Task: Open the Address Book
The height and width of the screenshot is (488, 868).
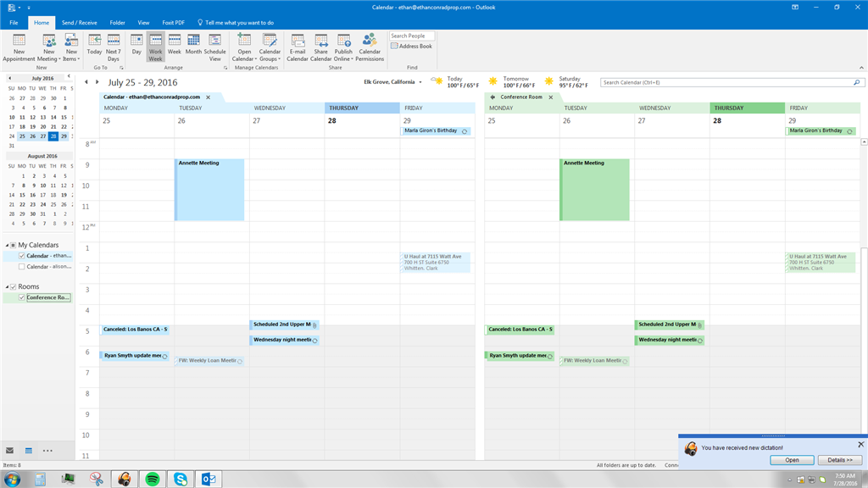Action: coord(411,46)
